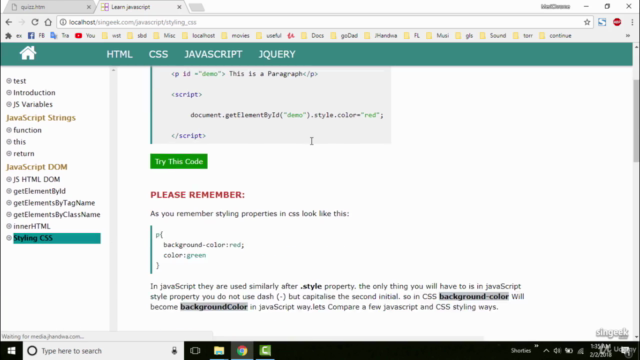Click the browser back arrow
Image resolution: width=640 pixels, height=360 pixels.
coord(9,22)
